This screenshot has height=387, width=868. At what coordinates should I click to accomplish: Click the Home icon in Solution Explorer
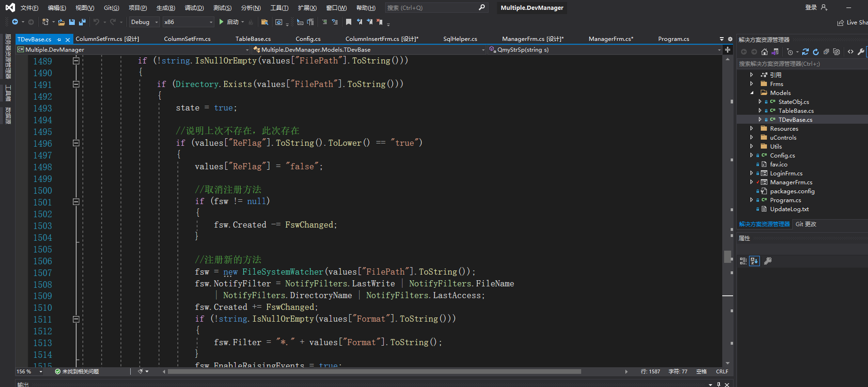(x=765, y=52)
